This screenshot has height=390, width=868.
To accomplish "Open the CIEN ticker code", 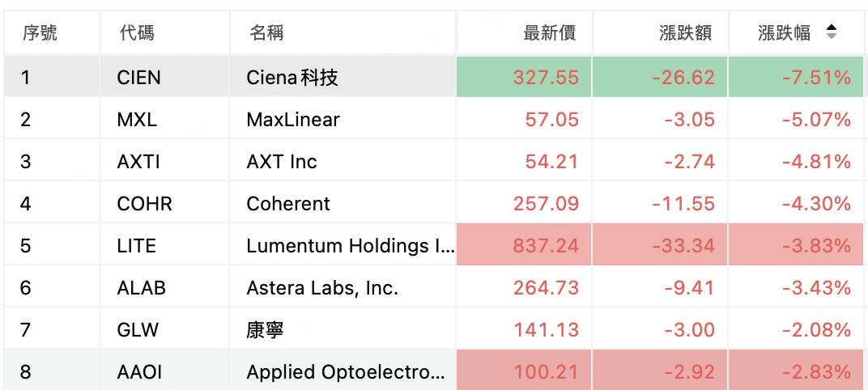I will [x=139, y=78].
